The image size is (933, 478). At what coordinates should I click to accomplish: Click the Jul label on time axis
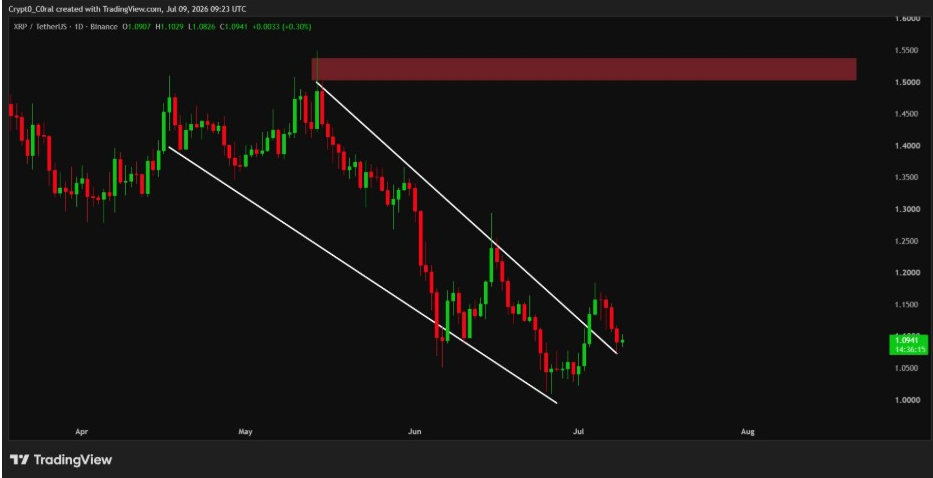578,432
